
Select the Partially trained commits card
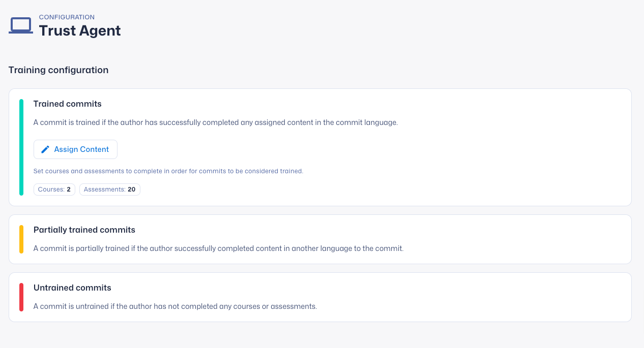pyautogui.click(x=319, y=239)
